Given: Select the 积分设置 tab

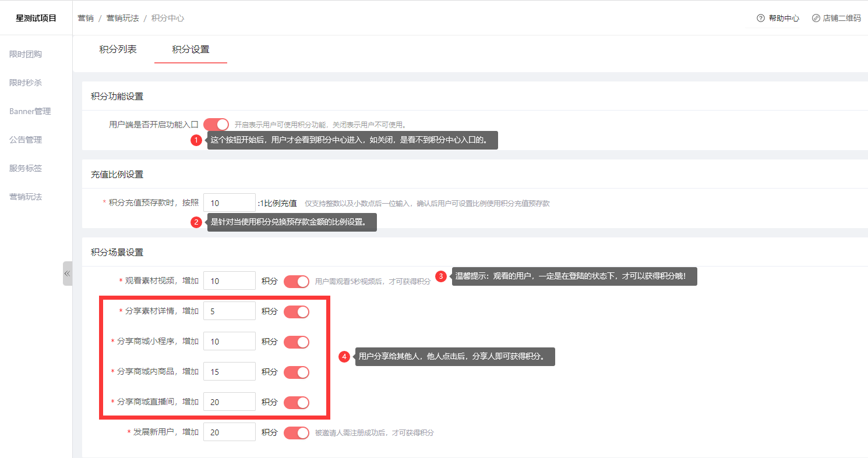Looking at the screenshot, I should (190, 49).
